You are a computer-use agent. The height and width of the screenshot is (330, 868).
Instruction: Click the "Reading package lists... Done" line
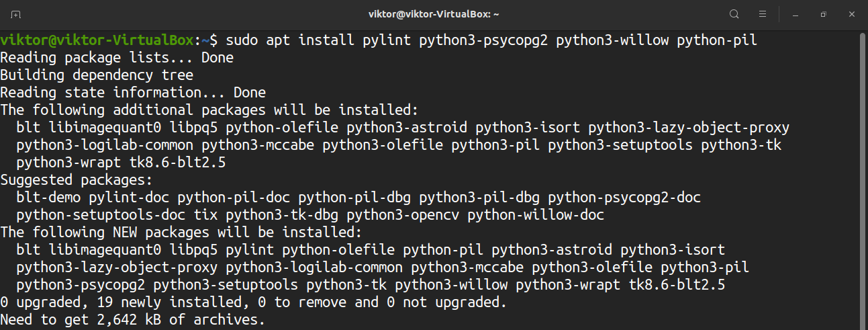coord(117,58)
